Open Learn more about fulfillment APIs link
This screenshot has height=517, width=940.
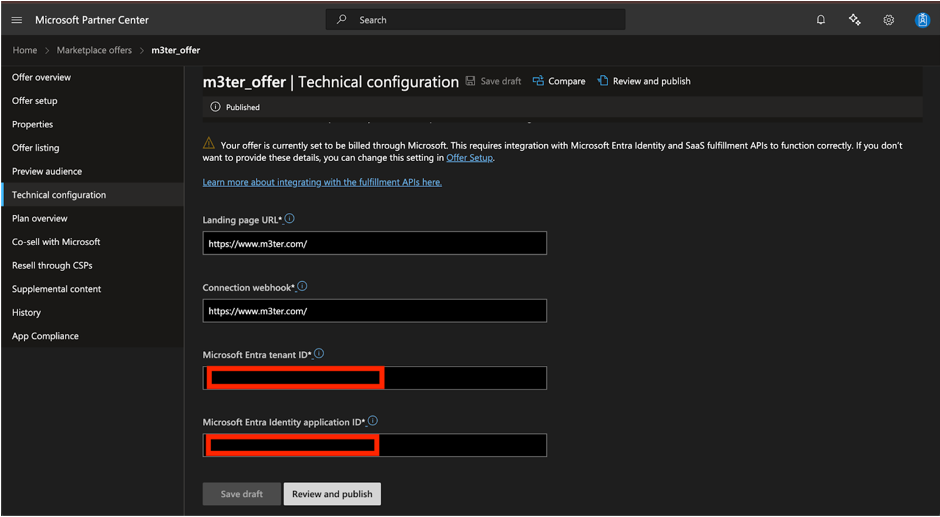[322, 182]
